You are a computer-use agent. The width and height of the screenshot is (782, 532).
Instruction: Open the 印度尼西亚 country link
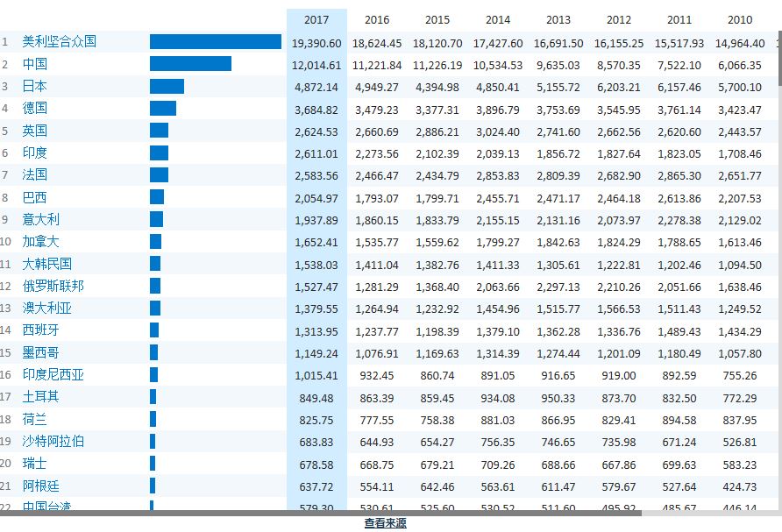(53, 374)
